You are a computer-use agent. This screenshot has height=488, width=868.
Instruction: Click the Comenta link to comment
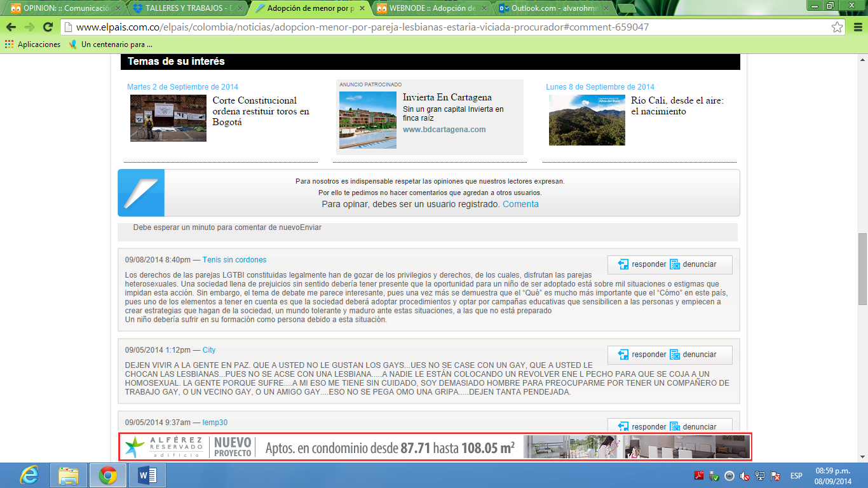pos(520,204)
